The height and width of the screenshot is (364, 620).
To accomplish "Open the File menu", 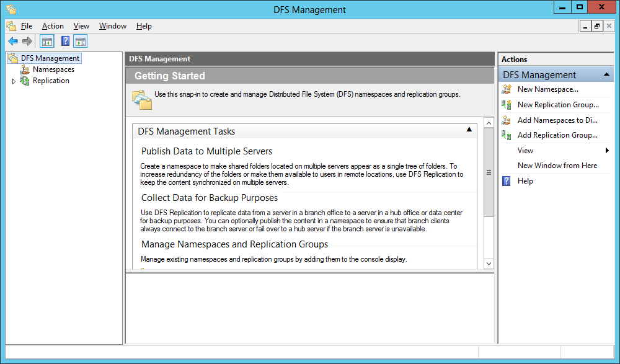I will coord(27,26).
